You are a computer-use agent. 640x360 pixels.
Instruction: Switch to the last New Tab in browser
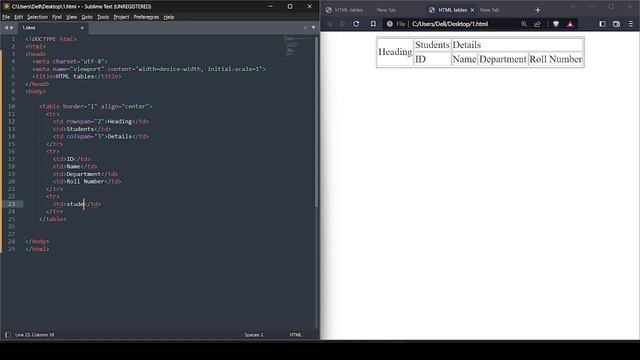(x=489, y=10)
